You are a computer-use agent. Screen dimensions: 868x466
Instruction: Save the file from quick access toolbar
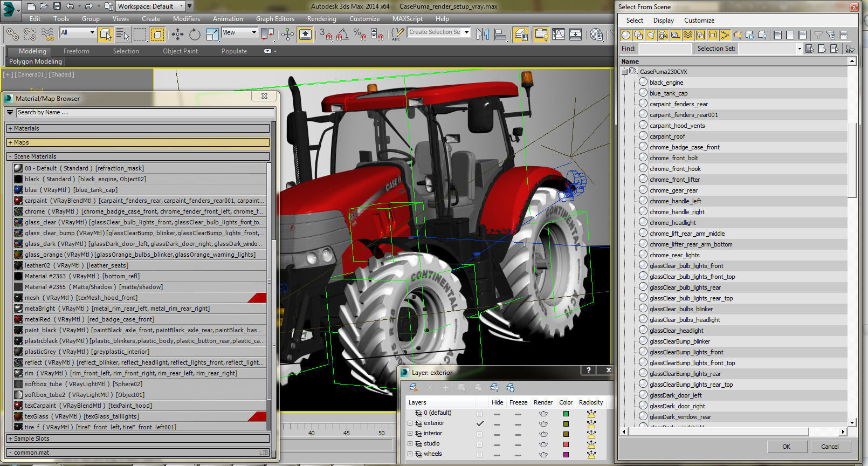point(57,6)
